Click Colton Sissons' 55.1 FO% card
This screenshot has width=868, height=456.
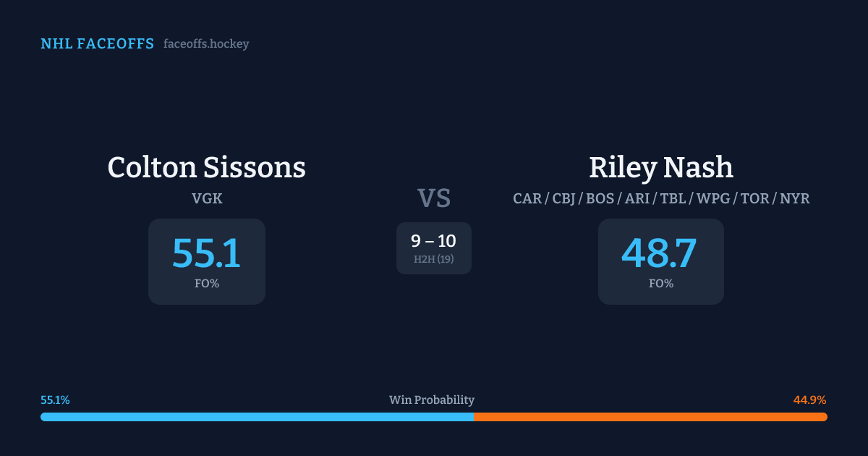207,261
